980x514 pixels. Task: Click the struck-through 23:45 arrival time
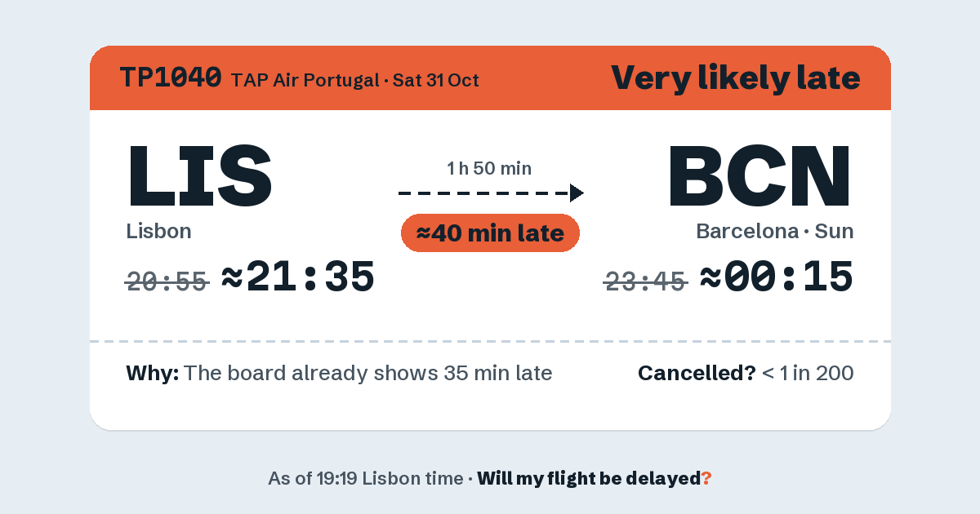(x=645, y=281)
